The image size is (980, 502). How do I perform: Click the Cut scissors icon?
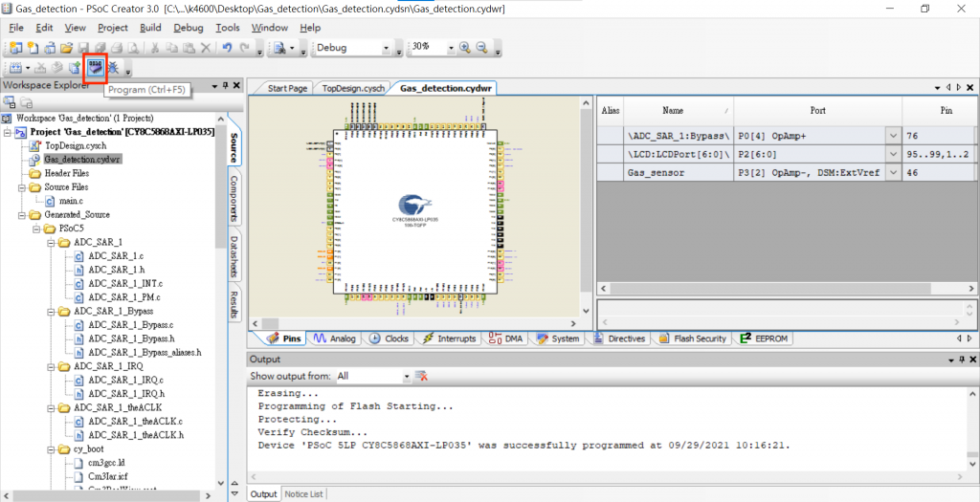pos(155,48)
